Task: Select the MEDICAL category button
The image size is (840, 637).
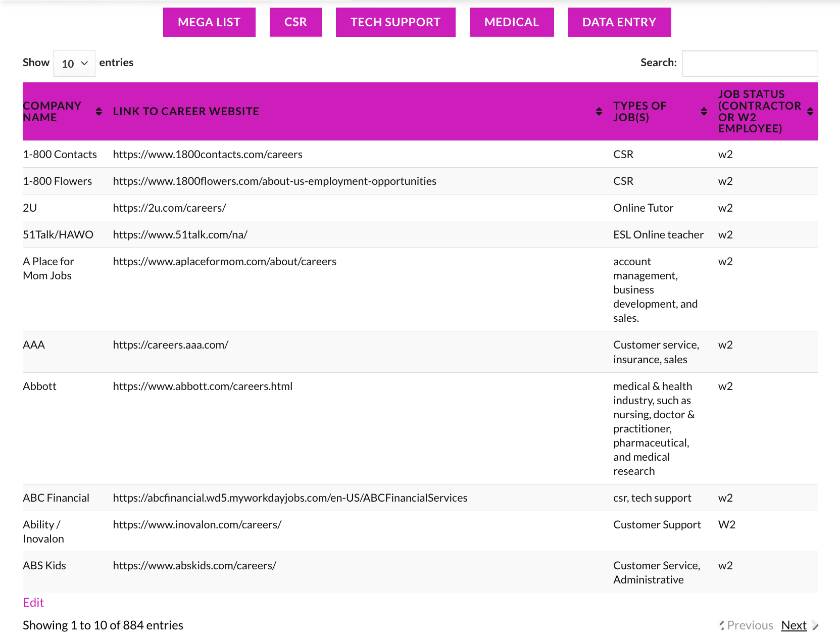Action: [x=511, y=22]
